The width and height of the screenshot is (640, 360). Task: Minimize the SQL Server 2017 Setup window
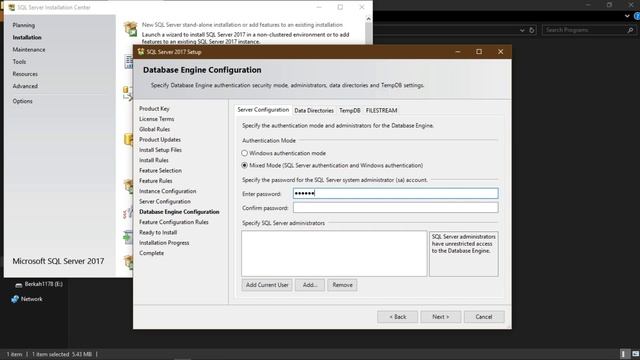[458, 52]
